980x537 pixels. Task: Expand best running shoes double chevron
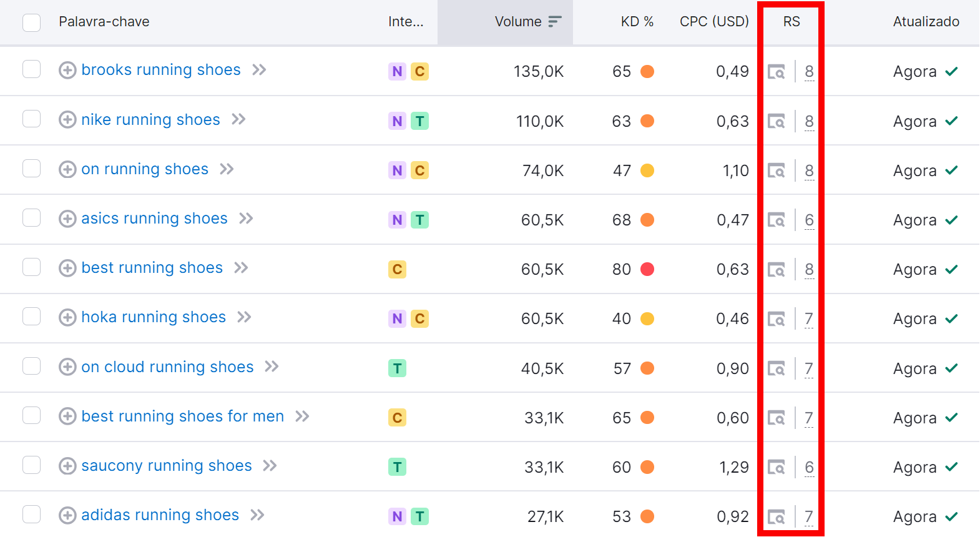pyautogui.click(x=241, y=268)
